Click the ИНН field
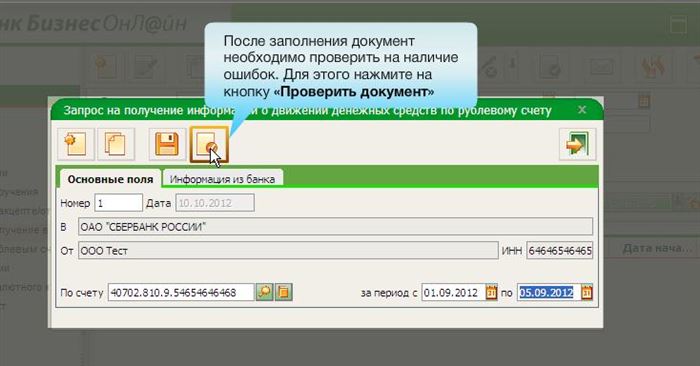Screen dimensions: 700x366 [560, 250]
